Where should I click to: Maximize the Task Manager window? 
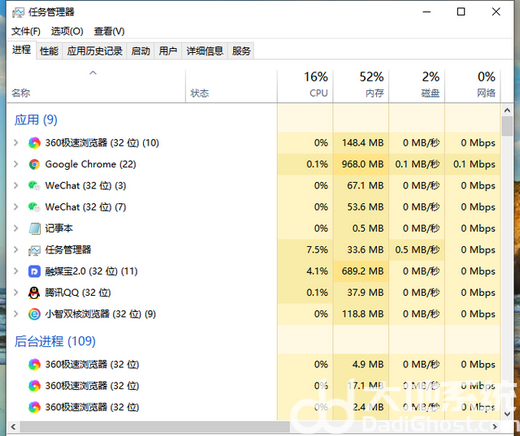pos(461,12)
